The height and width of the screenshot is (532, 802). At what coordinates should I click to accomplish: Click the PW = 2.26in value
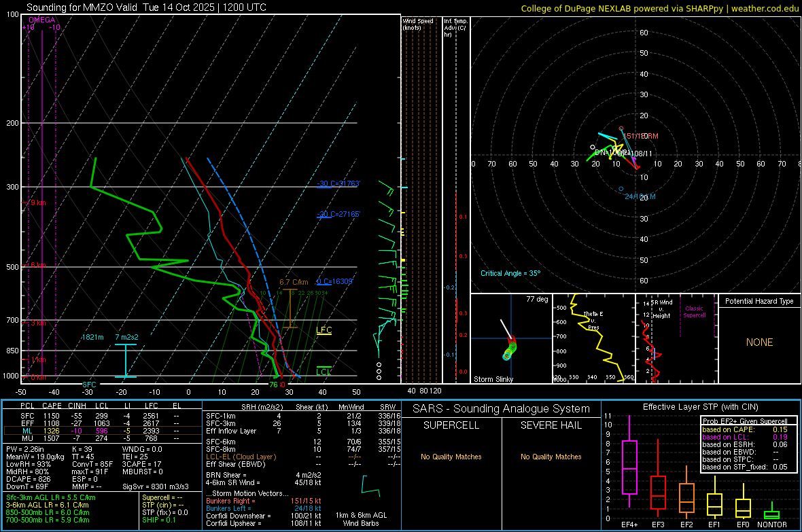click(25, 449)
